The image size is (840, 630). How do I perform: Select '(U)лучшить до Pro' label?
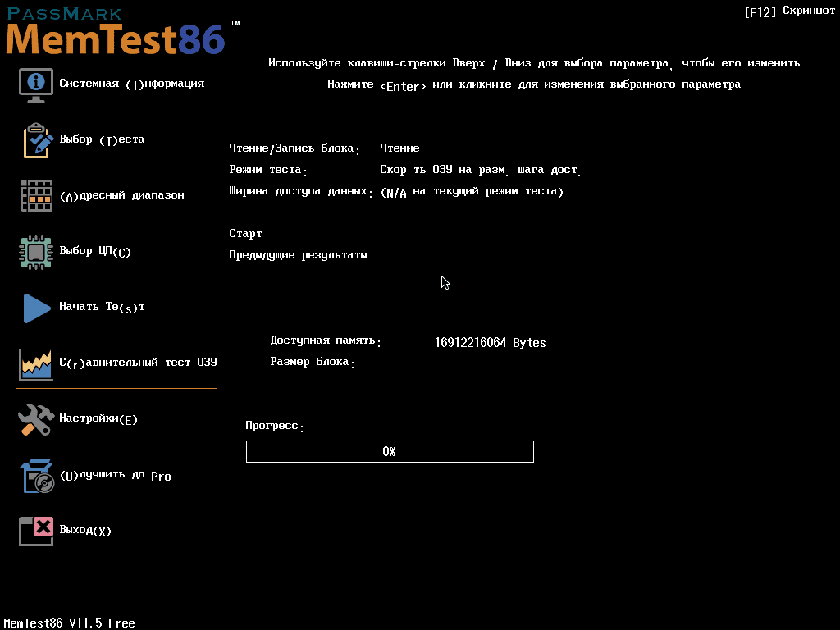pyautogui.click(x=115, y=475)
